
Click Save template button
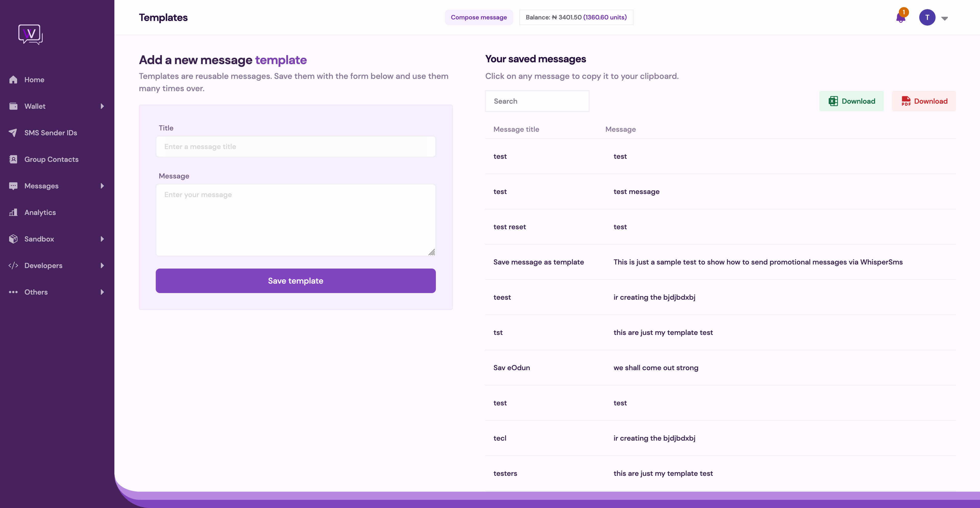click(x=296, y=281)
